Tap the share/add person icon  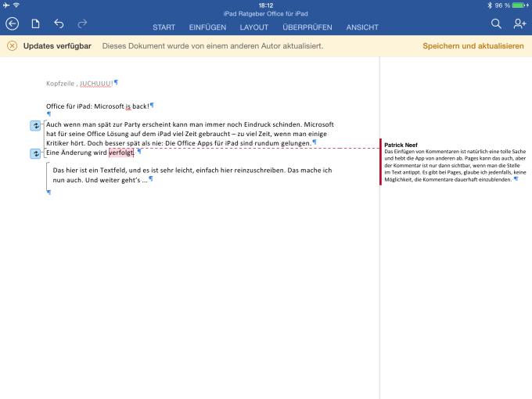[519, 23]
